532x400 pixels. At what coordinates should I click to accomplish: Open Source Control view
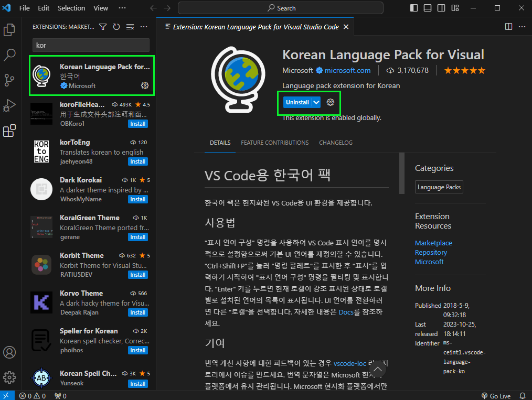click(x=9, y=80)
